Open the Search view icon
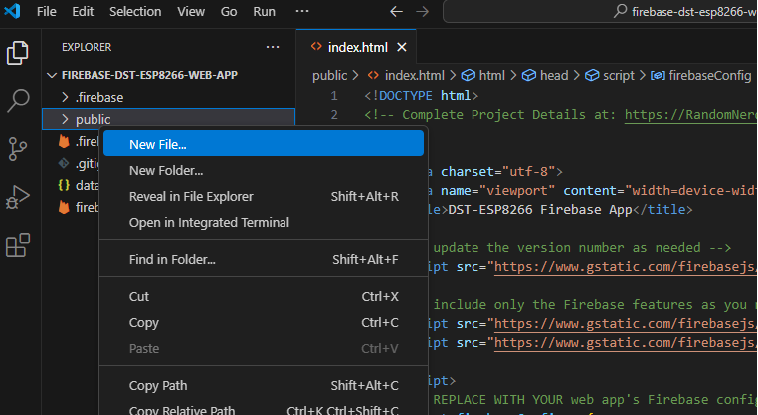The height and width of the screenshot is (415, 758). click(18, 101)
